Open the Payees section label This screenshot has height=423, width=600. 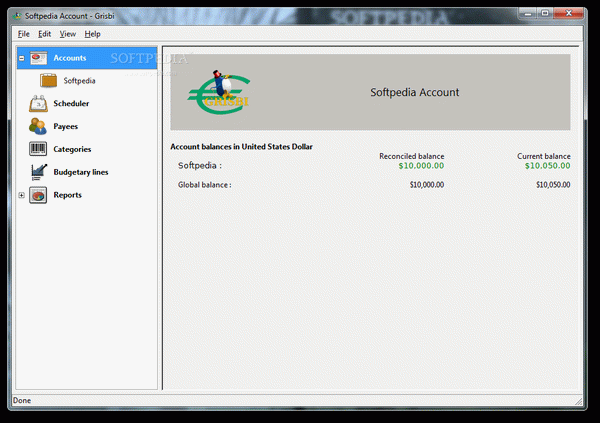(x=65, y=126)
